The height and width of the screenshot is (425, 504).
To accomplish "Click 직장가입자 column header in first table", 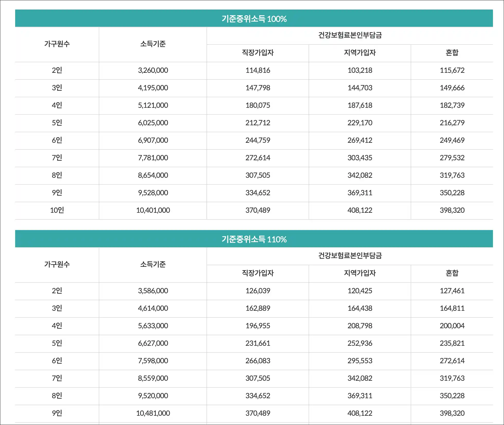I will point(258,53).
